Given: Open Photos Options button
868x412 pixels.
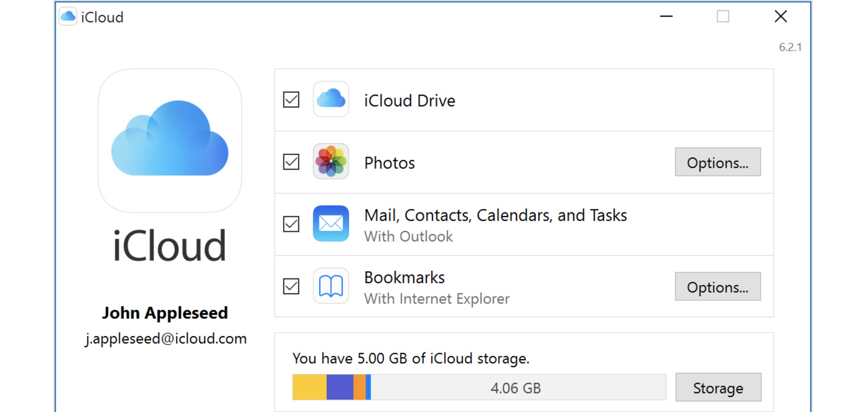Looking at the screenshot, I should coord(717,162).
